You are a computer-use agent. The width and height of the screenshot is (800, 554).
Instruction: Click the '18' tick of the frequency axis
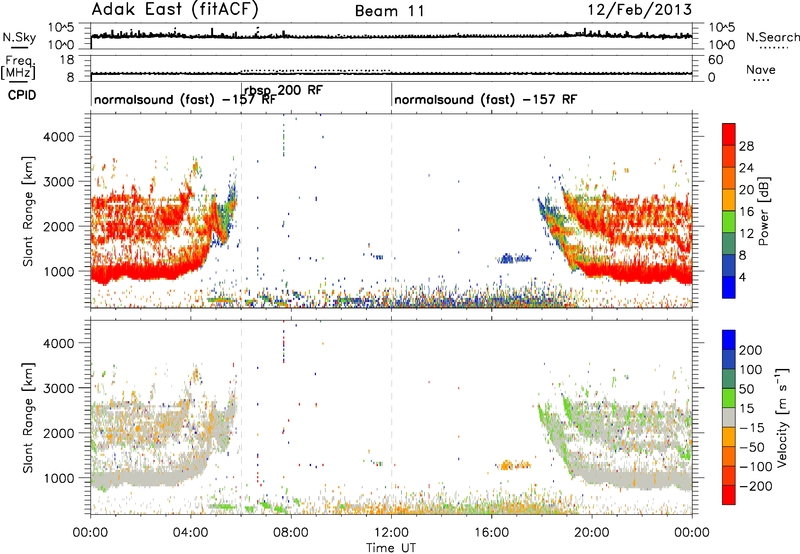pyautogui.click(x=68, y=60)
